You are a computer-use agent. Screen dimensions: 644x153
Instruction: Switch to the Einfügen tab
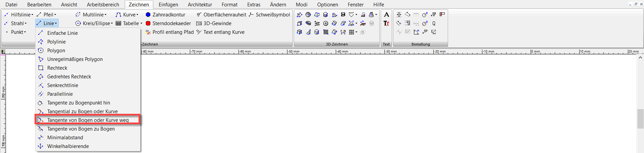click(x=168, y=4)
